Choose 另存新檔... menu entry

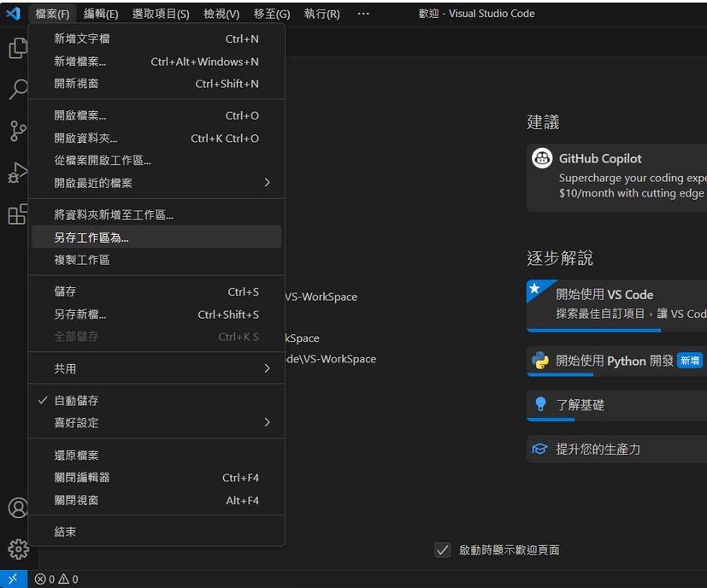[x=156, y=315]
